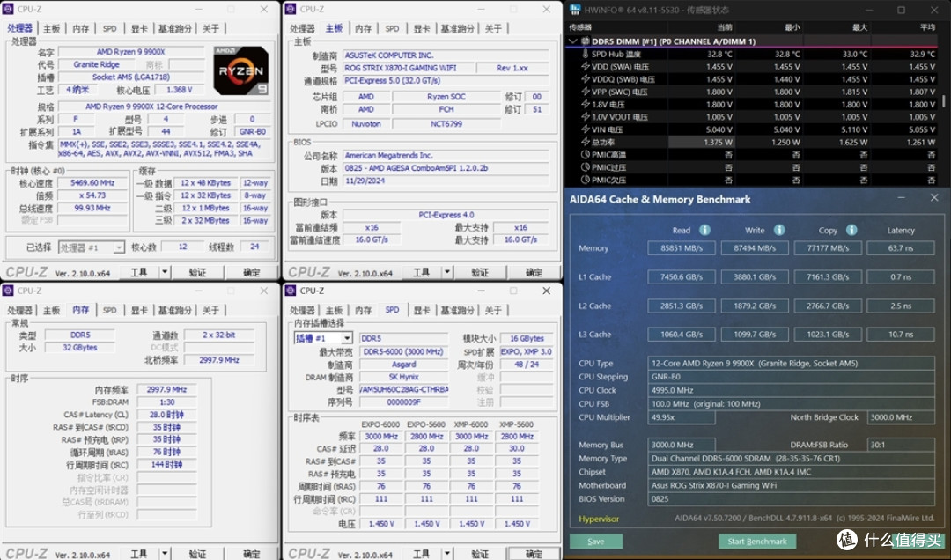This screenshot has width=951, height=560.
Task: Click lightning icon of VPP (SWC) 电压 row
Action: pyautogui.click(x=586, y=92)
